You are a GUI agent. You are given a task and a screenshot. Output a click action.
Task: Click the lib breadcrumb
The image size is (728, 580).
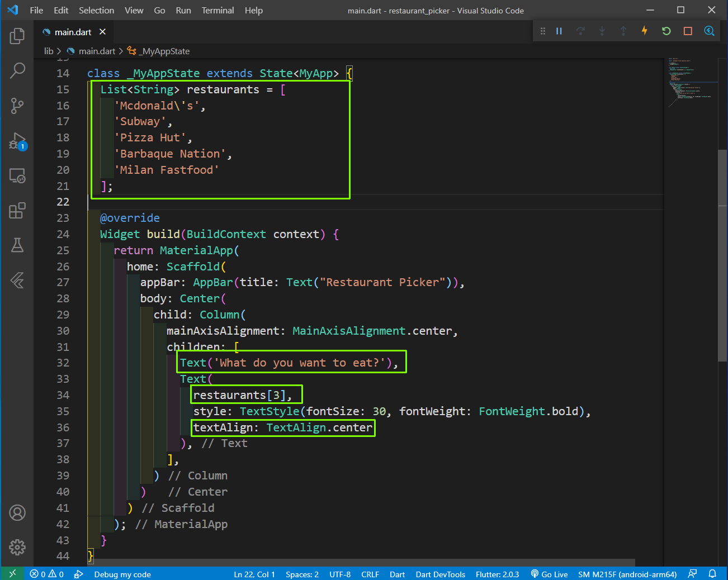coord(49,51)
